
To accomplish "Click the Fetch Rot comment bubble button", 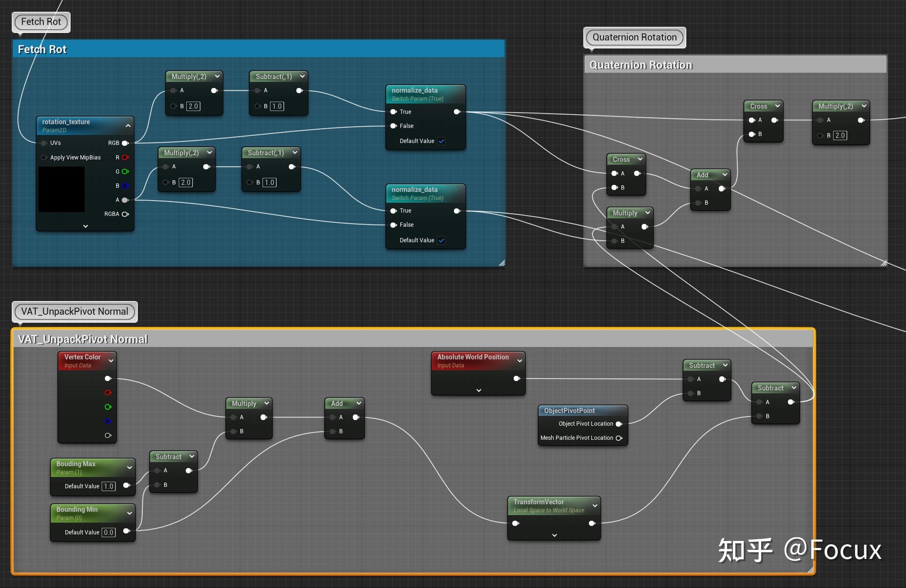I will click(41, 22).
